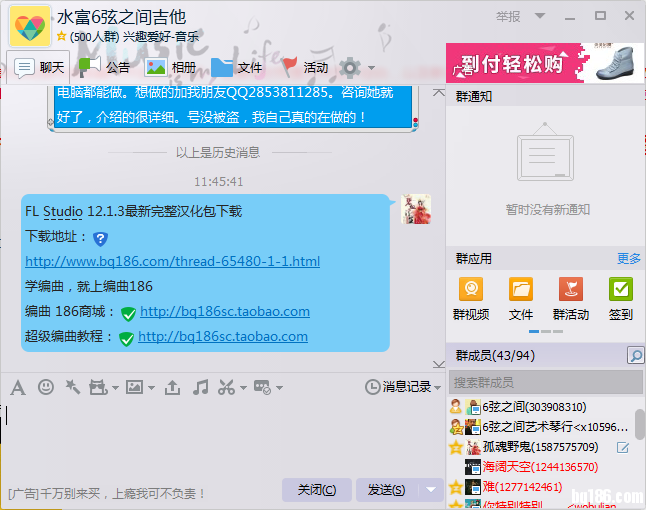646x510 pixels.
Task: Click the green shield beside 编曲186商城
Action: click(x=129, y=314)
